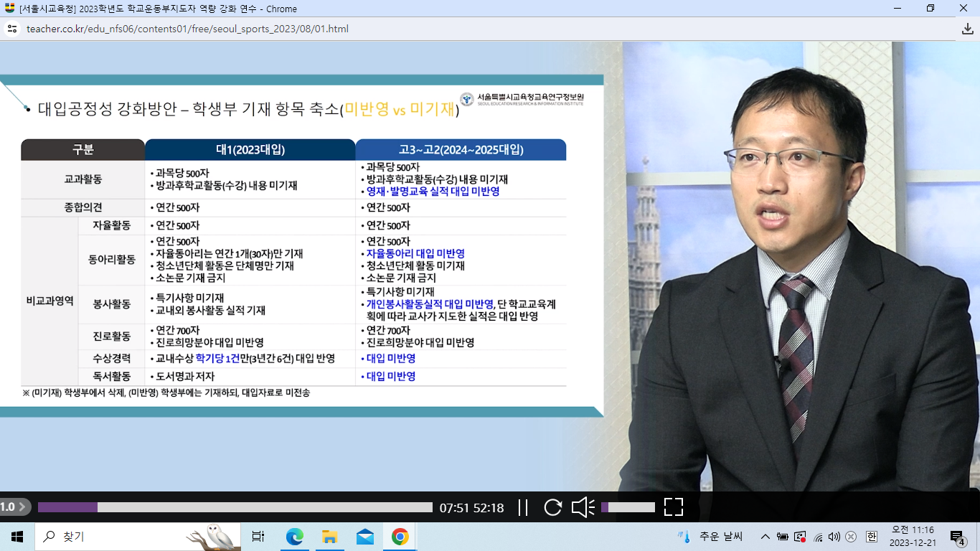The height and width of the screenshot is (551, 980).
Task: Click the 독서활동 row label
Action: pyautogui.click(x=111, y=376)
